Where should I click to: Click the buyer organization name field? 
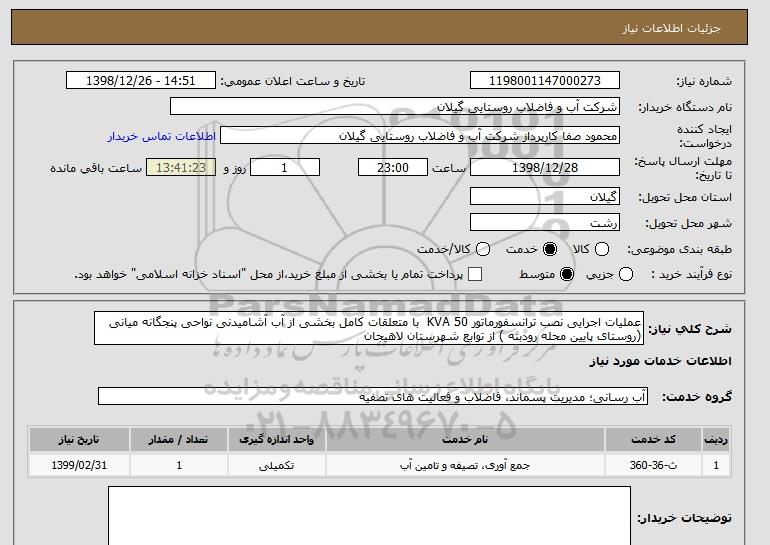(395, 107)
